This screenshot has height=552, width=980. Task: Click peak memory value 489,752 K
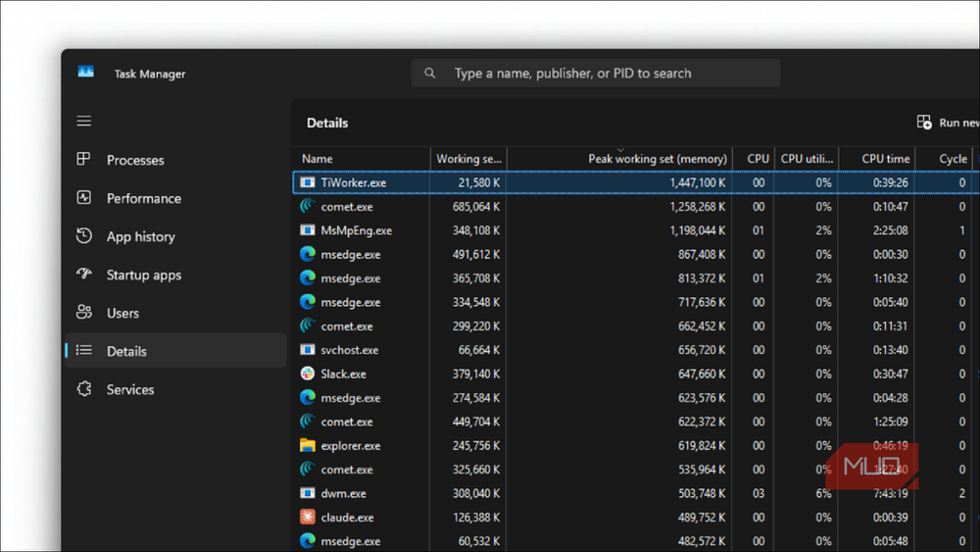[x=702, y=518]
